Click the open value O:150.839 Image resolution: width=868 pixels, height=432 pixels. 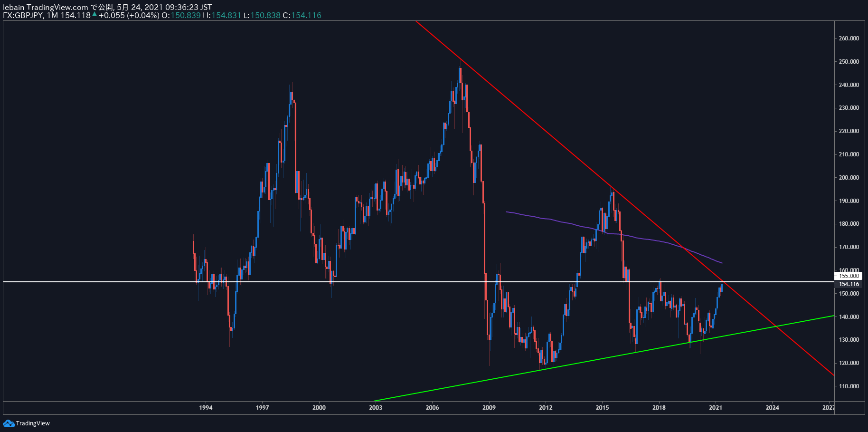tap(181, 15)
